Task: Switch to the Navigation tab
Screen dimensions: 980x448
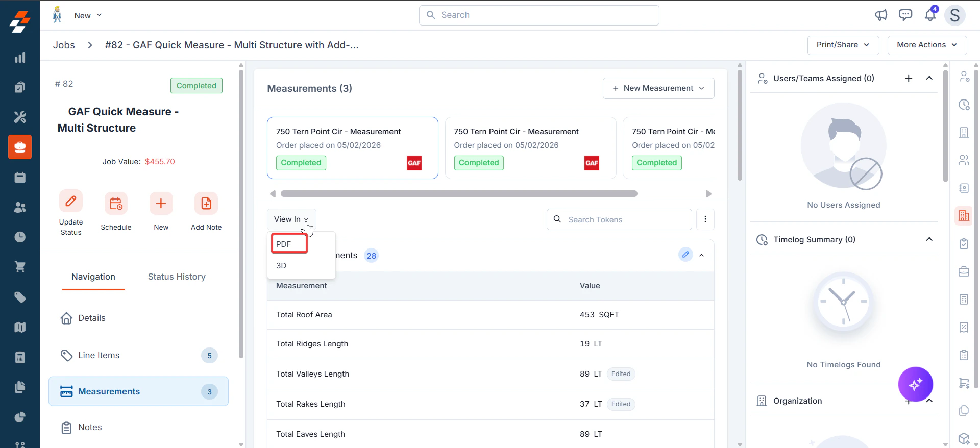Action: click(x=93, y=277)
